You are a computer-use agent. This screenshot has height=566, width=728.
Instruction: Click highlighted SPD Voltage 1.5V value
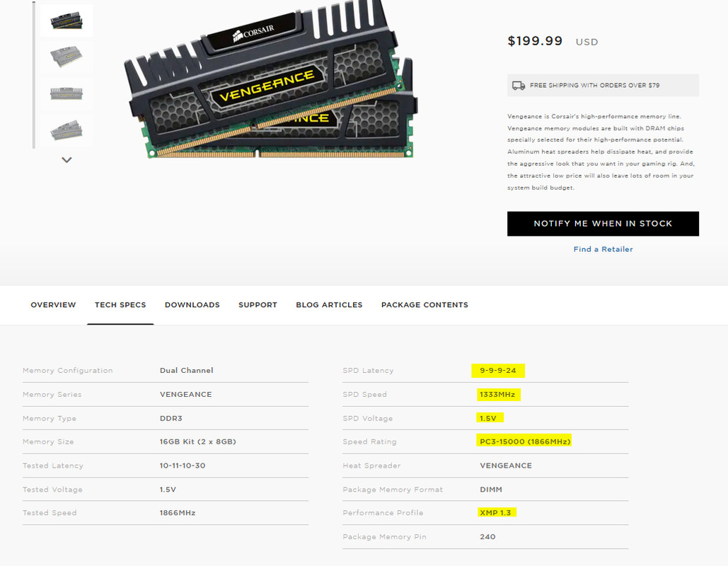(488, 418)
